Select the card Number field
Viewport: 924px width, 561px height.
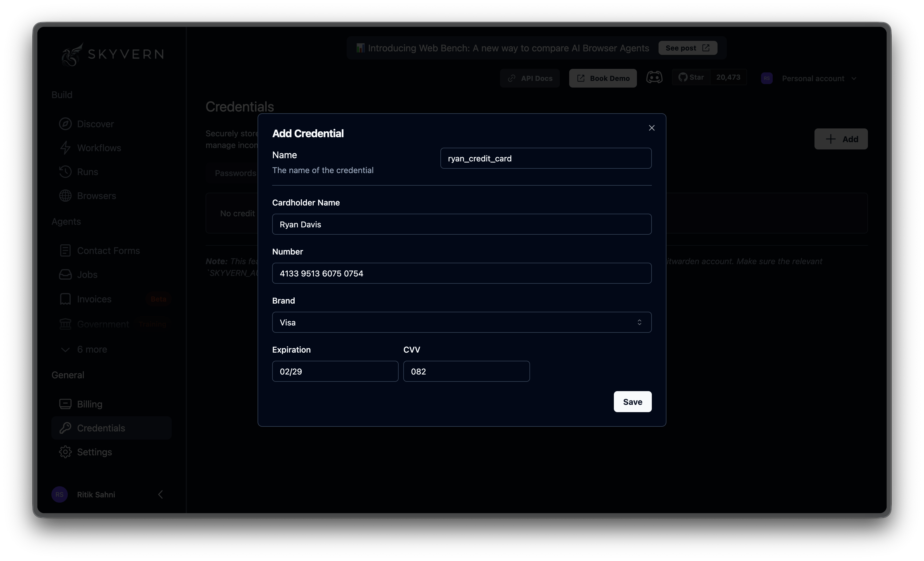462,273
